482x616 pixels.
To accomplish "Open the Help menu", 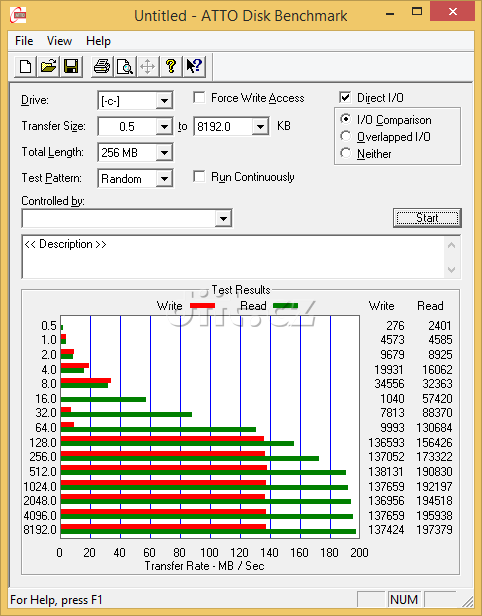I will (98, 41).
